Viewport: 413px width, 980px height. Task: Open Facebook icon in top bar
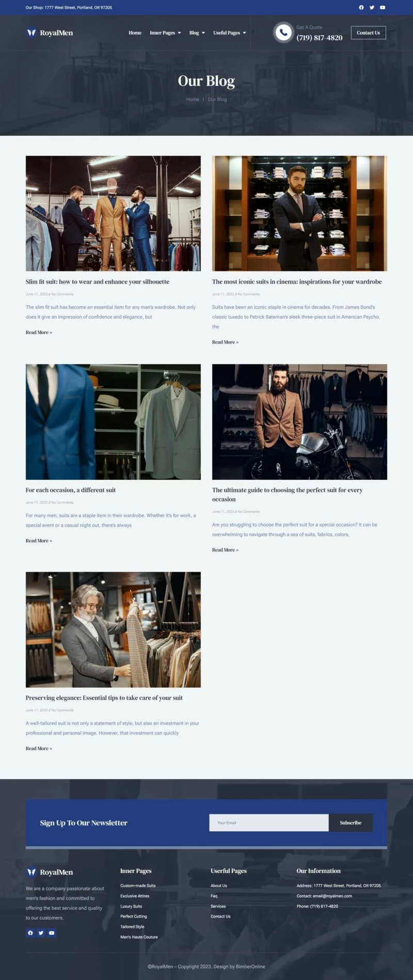point(361,7)
